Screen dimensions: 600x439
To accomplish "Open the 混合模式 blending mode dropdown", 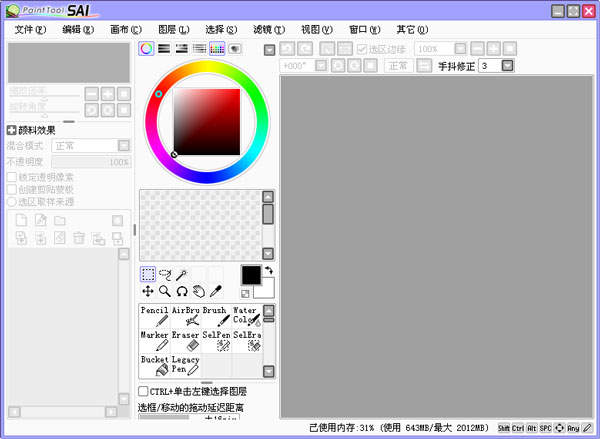I will point(124,146).
